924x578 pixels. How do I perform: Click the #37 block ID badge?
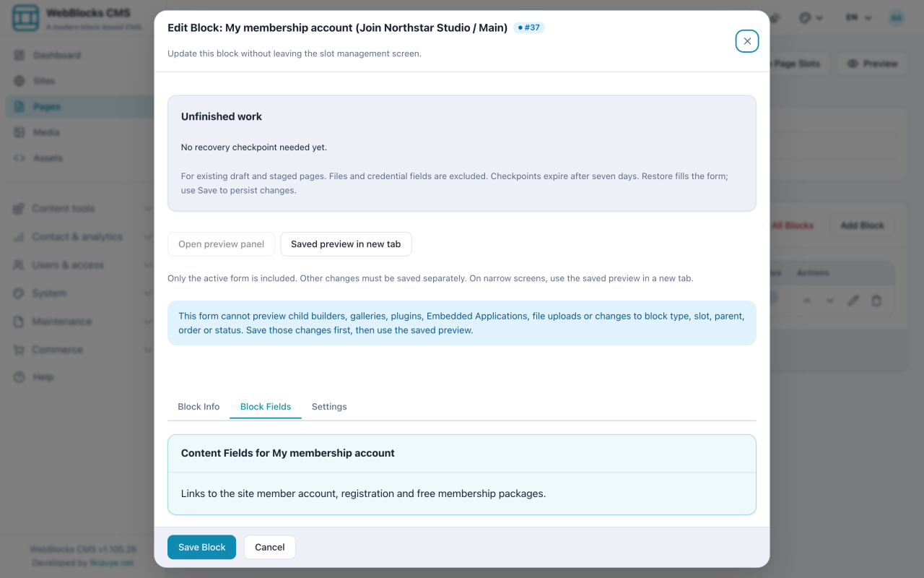coord(529,27)
